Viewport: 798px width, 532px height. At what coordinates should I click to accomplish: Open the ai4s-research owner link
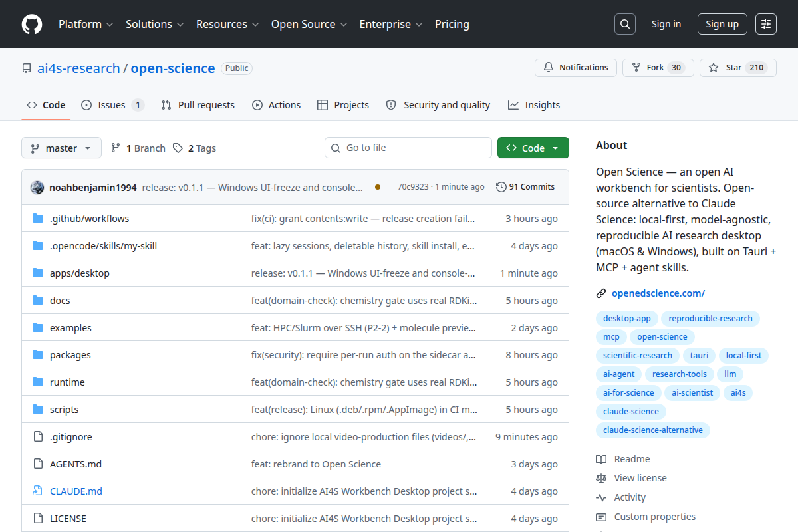click(78, 68)
